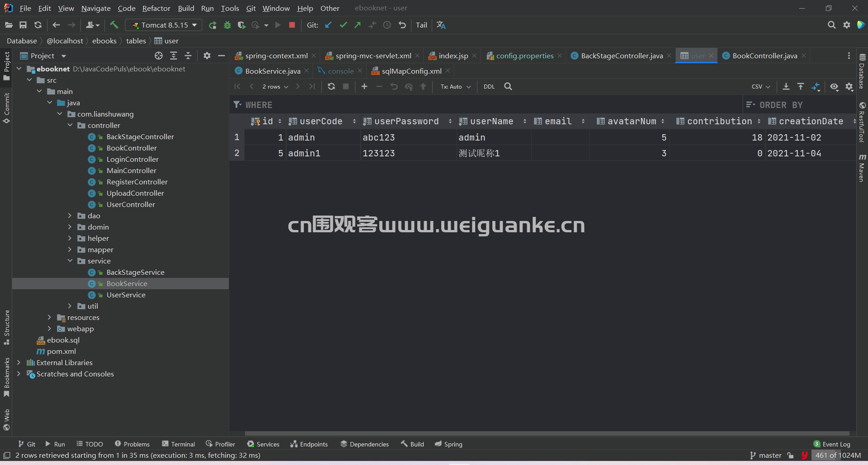Expand External Libraries node
868x465 pixels.
[x=19, y=362]
